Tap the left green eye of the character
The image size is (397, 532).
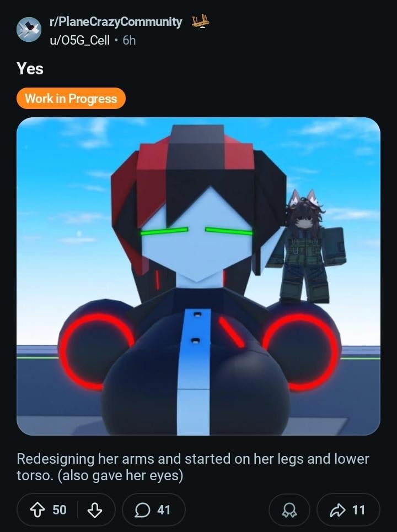[x=164, y=231]
